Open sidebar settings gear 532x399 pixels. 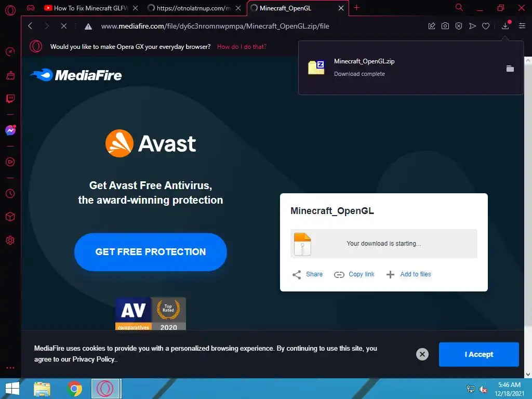click(x=10, y=240)
